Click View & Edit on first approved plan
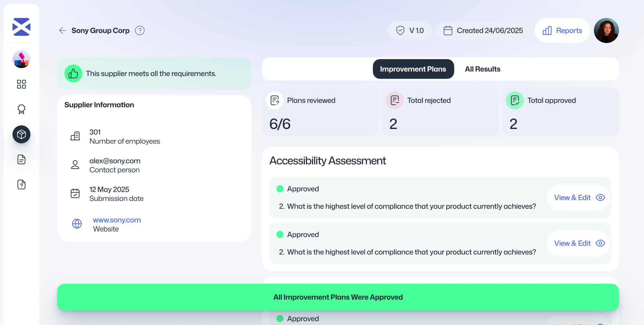The width and height of the screenshot is (644, 325). click(579, 198)
